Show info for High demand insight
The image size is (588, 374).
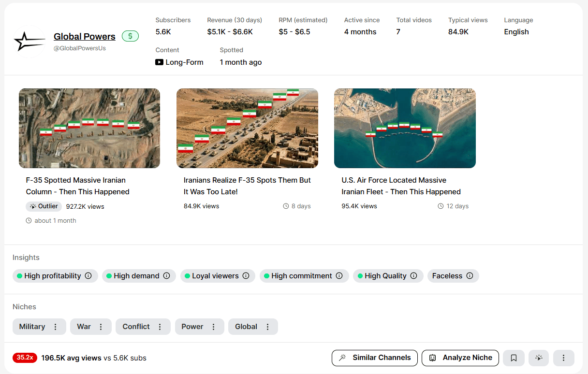[x=167, y=276]
